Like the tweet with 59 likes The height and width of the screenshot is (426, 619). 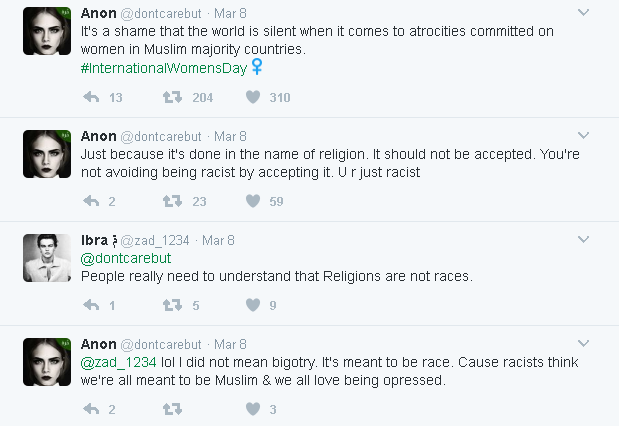[x=253, y=201]
